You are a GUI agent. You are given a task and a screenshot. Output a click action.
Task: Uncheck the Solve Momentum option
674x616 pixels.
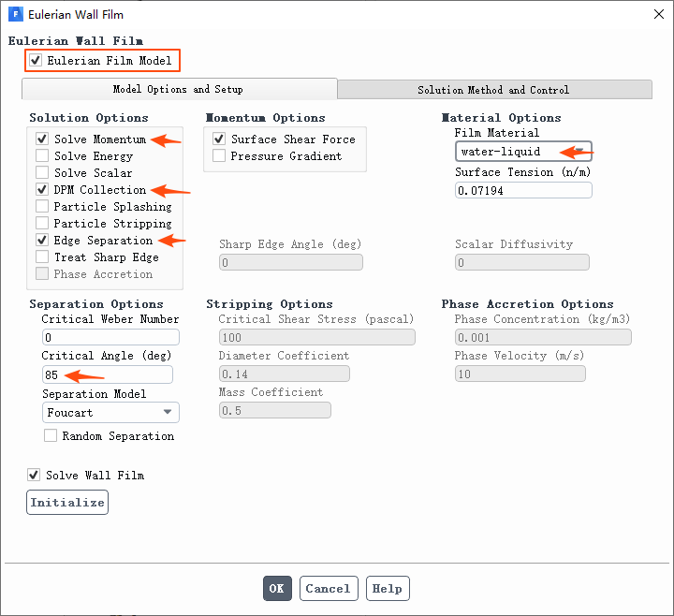click(x=42, y=139)
